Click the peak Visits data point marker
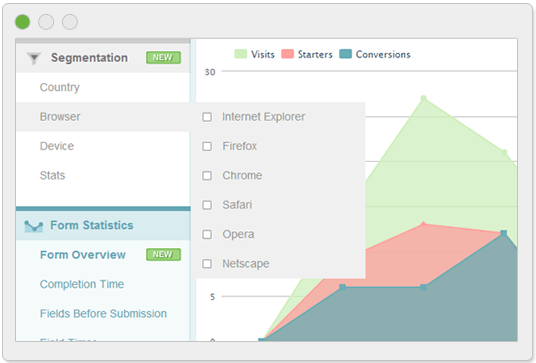 424,98
